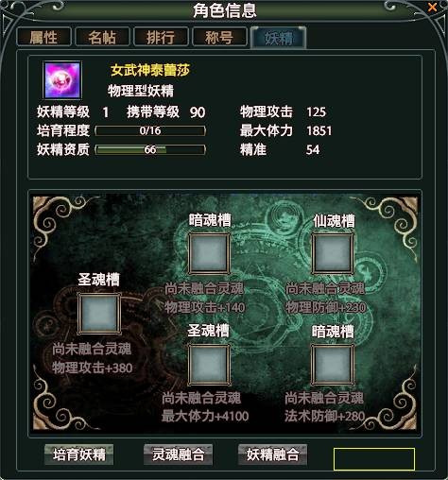Select the left 圣魂槽 slot with 物理攻击+380
448x480 pixels.
(x=99, y=314)
